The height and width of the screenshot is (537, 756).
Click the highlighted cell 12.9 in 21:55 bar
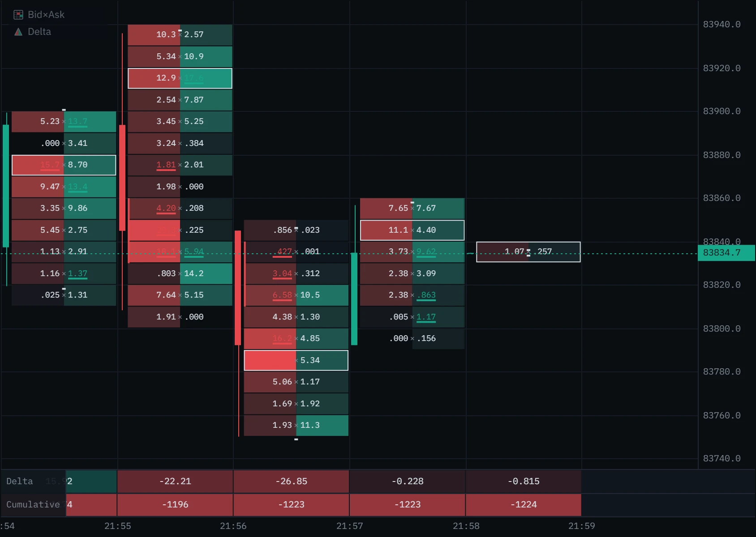point(180,78)
